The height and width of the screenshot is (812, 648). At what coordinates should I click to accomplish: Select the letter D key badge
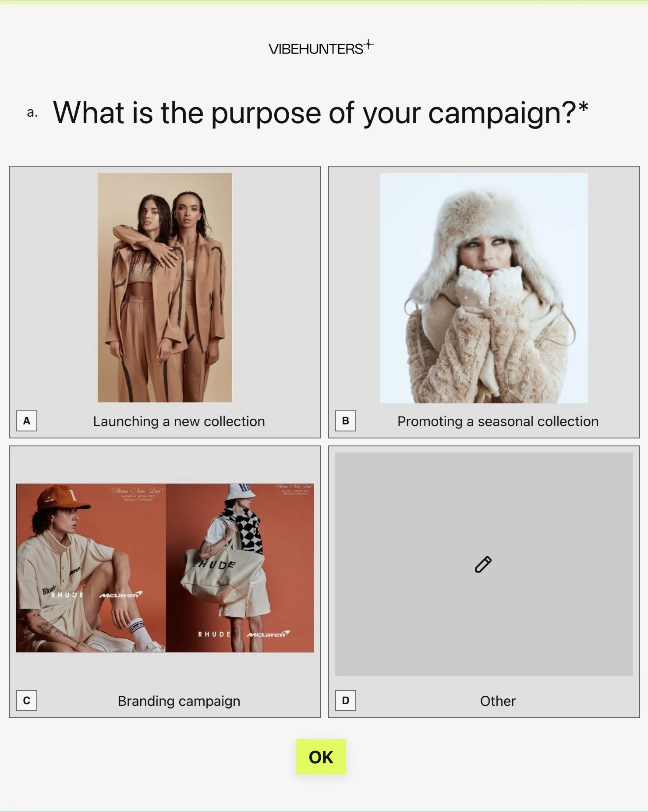[x=346, y=701]
